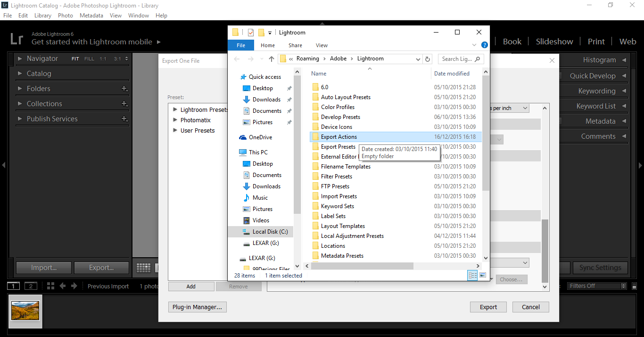
Task: Set Navigator zoom to FILL
Action: [x=89, y=59]
